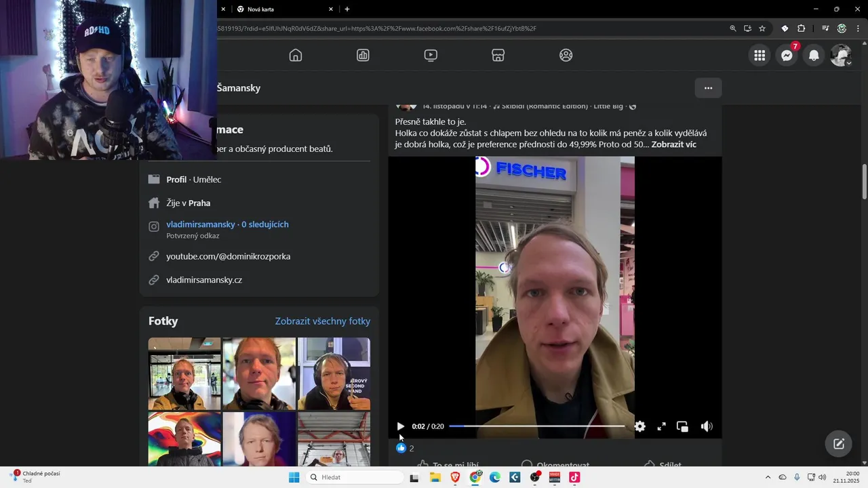Open Facebook Home tab
Image resolution: width=868 pixels, height=488 pixels.
coord(296,56)
